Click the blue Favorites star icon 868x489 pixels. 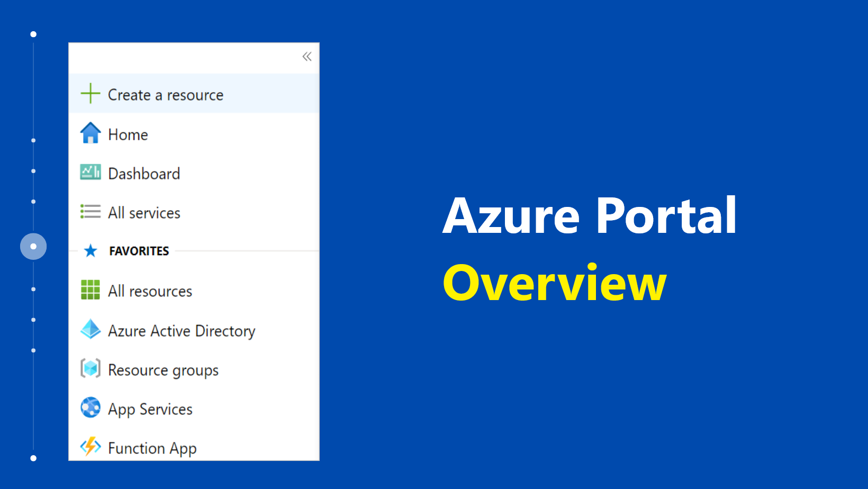click(x=91, y=250)
